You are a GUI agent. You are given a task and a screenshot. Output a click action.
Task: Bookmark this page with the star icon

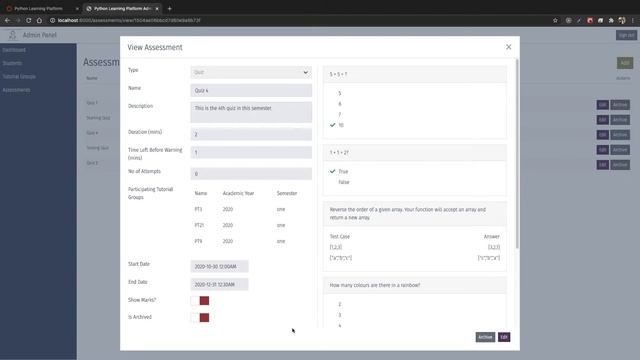pyautogui.click(x=555, y=20)
